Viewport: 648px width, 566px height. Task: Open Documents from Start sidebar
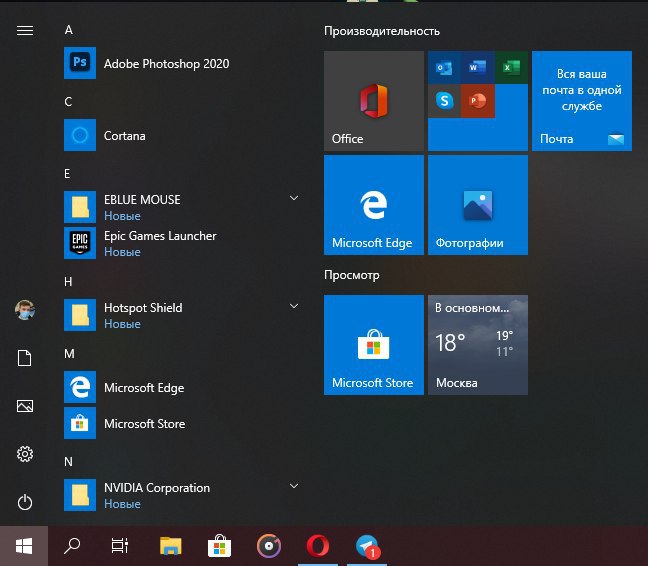25,358
